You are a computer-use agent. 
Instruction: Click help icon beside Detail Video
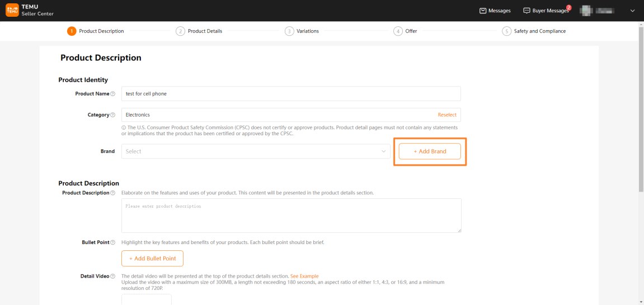click(x=113, y=277)
